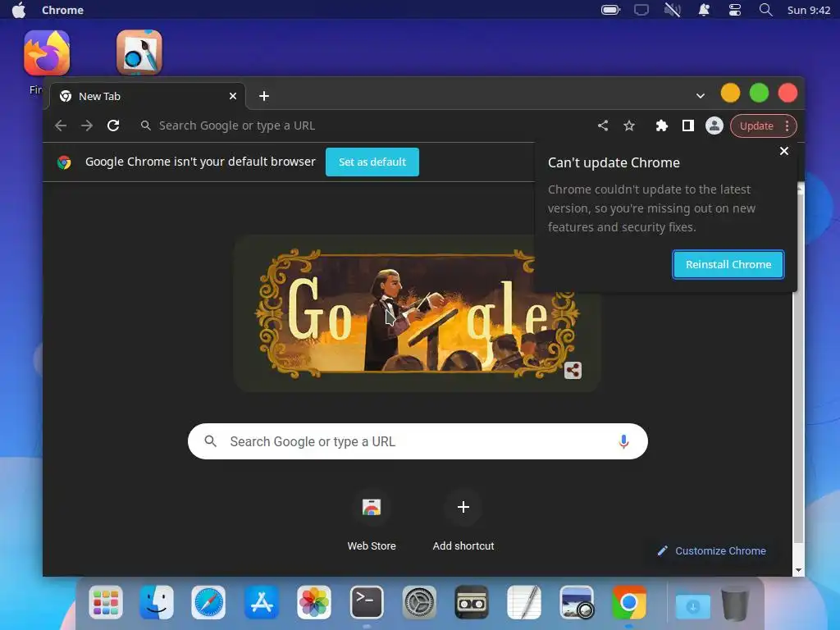840x630 pixels.
Task: Open the Web Store shortcut
Action: point(372,519)
